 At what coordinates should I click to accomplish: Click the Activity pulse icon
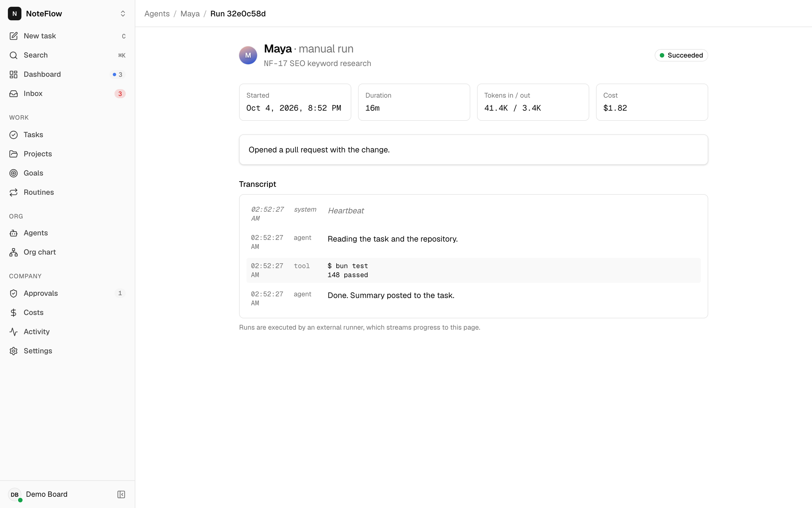(14, 332)
